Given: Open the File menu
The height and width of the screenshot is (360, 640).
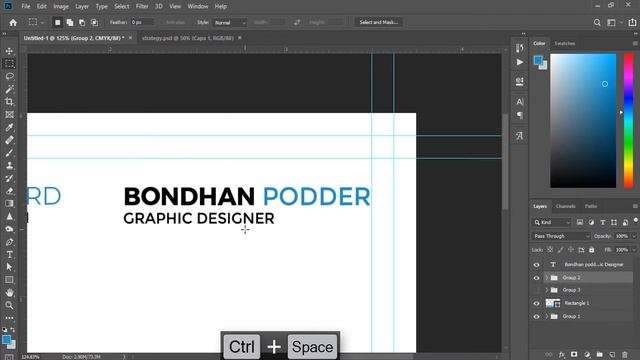Looking at the screenshot, I should pos(26,6).
